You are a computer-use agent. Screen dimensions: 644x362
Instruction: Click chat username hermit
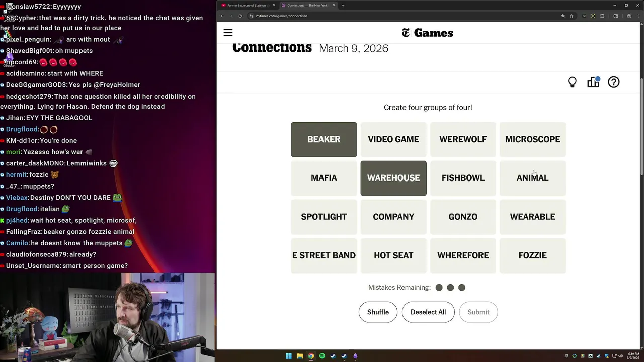(16, 175)
